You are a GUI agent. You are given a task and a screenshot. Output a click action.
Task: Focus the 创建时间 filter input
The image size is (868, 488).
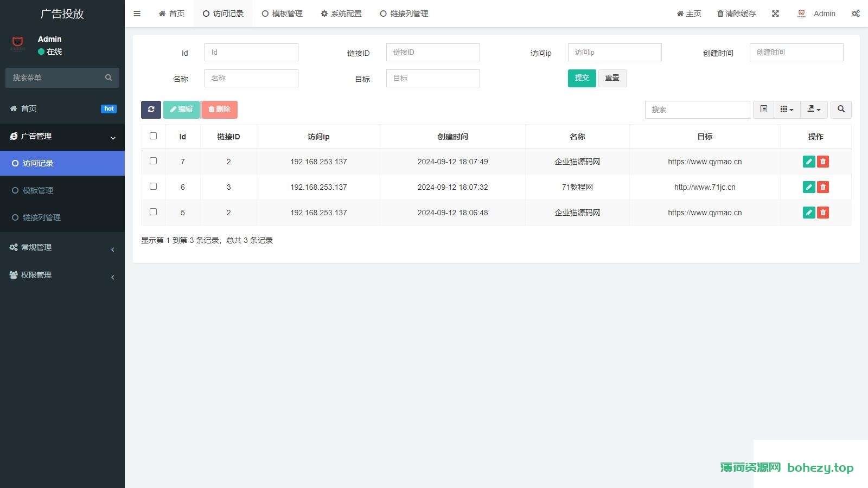[x=796, y=52]
